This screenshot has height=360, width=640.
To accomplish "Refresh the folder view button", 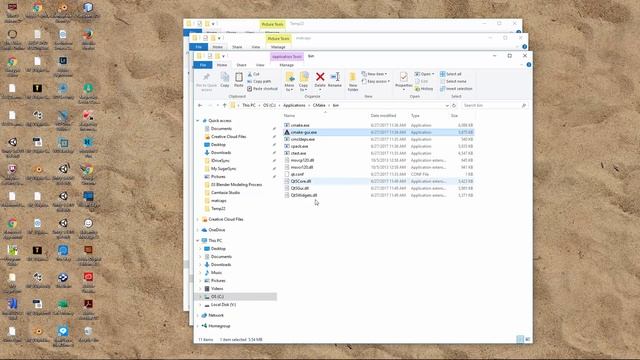I will tap(454, 105).
